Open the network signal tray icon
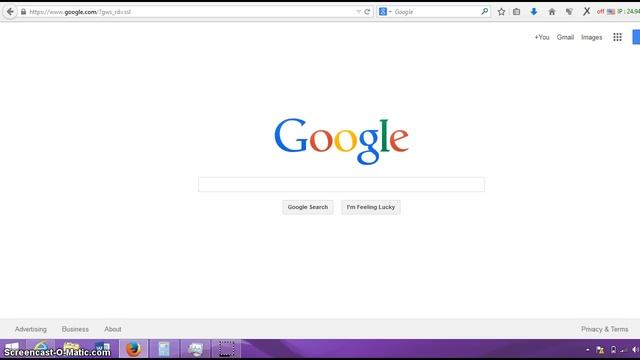640x360 pixels. pos(624,350)
